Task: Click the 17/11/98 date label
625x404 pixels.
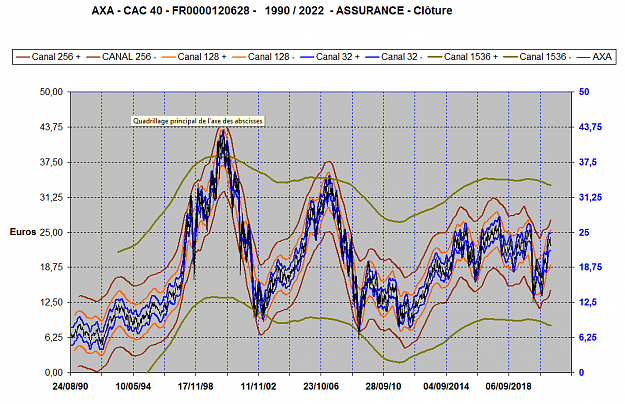Action: click(x=196, y=386)
